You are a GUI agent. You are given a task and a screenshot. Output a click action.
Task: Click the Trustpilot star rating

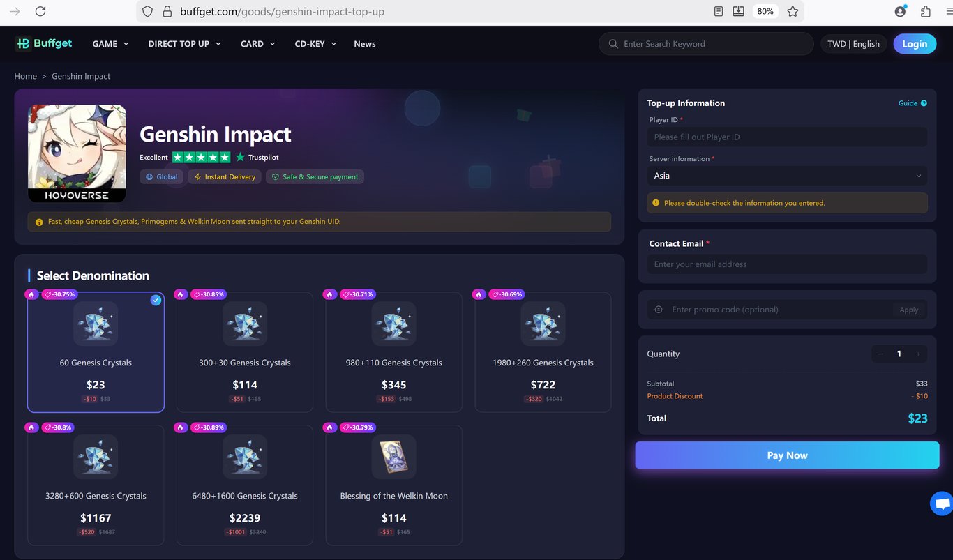click(201, 157)
